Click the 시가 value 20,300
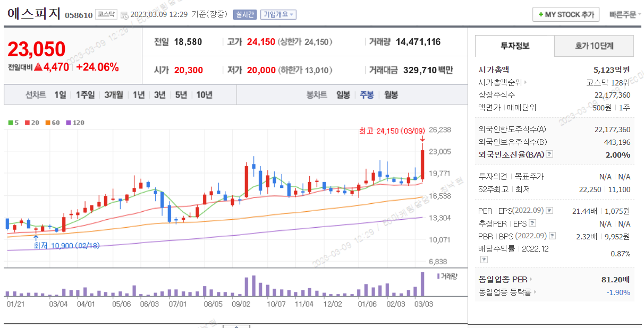 188,70
